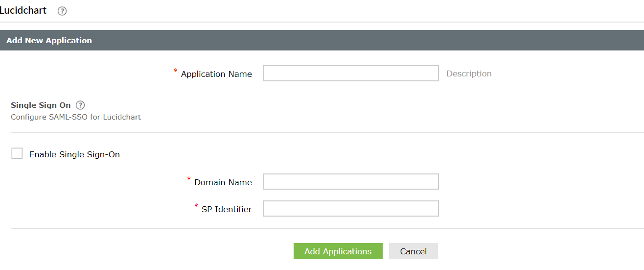The image size is (644, 270).
Task: Select the Domain Name text field
Action: point(350,182)
